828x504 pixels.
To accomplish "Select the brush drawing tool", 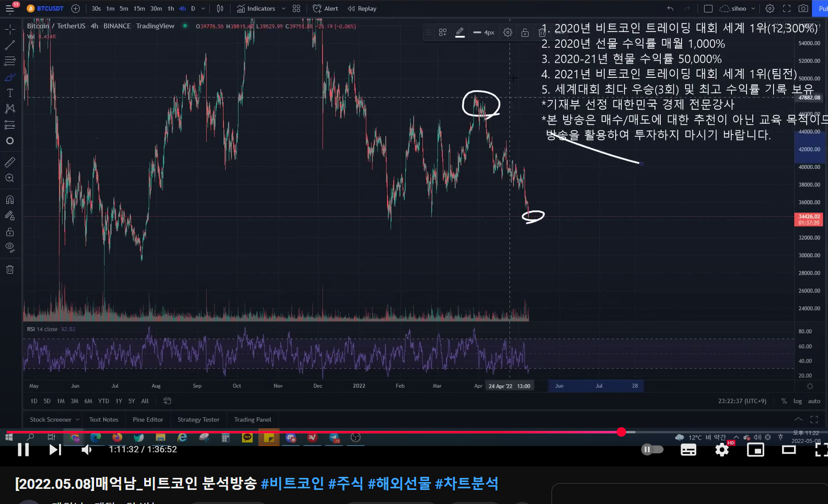I will (10, 77).
